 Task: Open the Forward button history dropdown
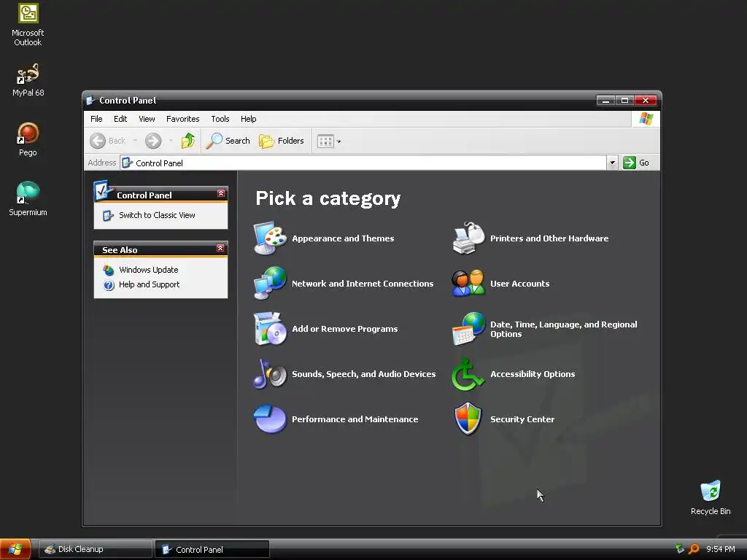171,141
